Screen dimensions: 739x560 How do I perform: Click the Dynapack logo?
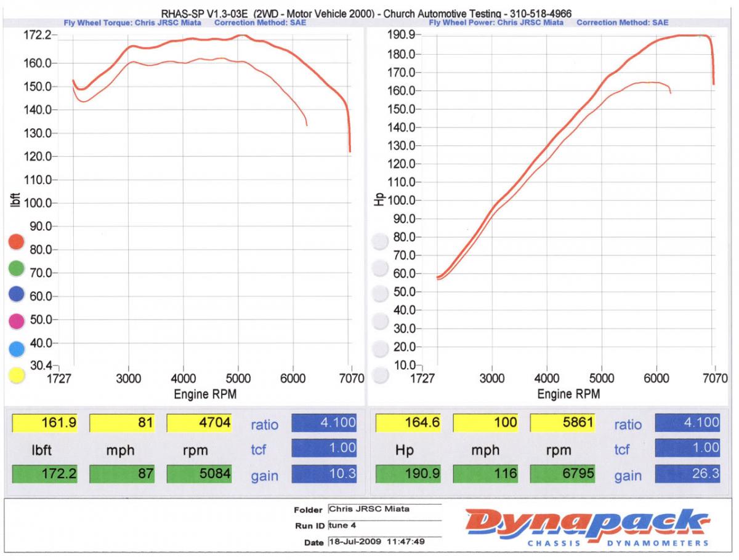tap(588, 527)
